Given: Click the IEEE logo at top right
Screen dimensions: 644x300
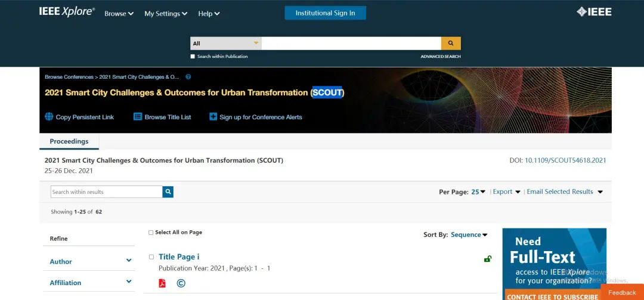Looking at the screenshot, I should tap(594, 12).
